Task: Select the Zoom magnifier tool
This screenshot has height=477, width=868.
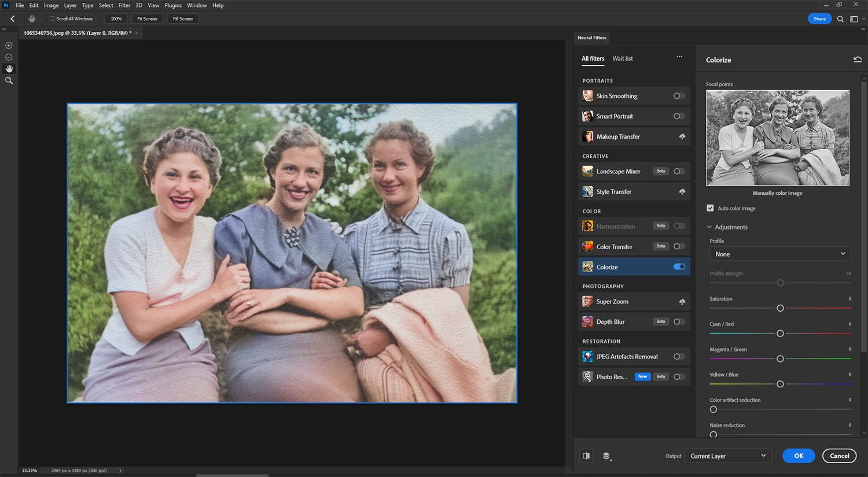Action: [9, 81]
